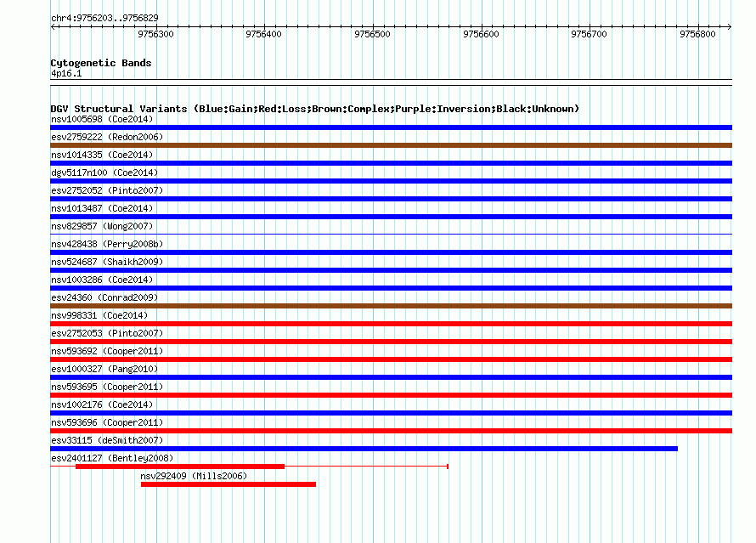
Task: Click the chr4:9756203..9756829 position label
Action: click(104, 18)
